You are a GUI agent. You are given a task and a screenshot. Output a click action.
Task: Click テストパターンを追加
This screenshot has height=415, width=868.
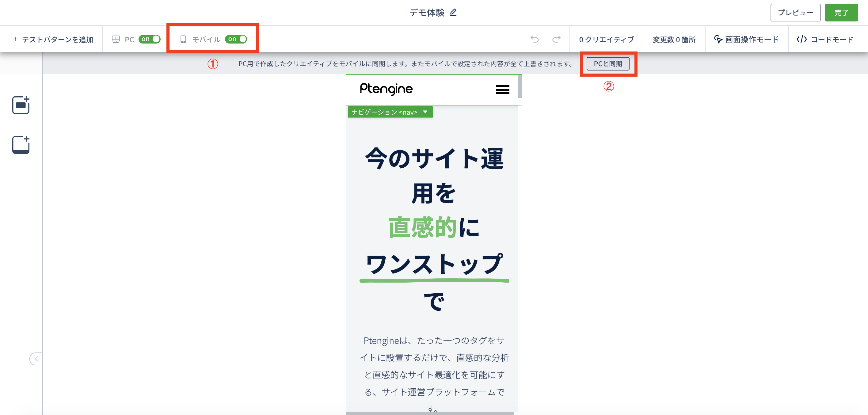(x=53, y=40)
